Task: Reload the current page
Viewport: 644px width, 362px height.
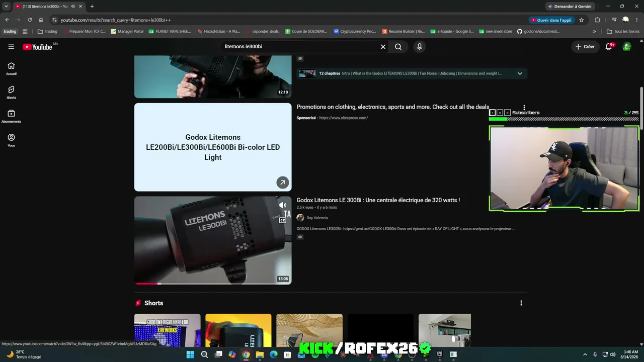Action: 30,20
